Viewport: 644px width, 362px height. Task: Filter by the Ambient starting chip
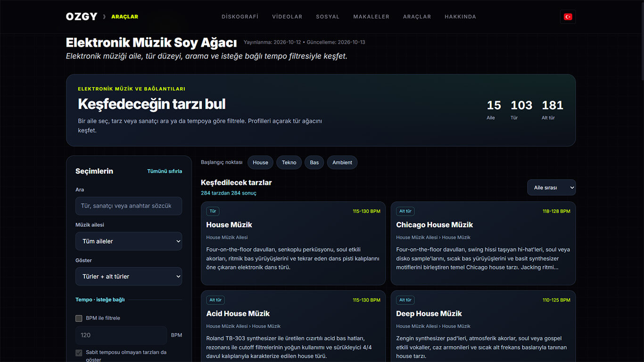coord(342,163)
